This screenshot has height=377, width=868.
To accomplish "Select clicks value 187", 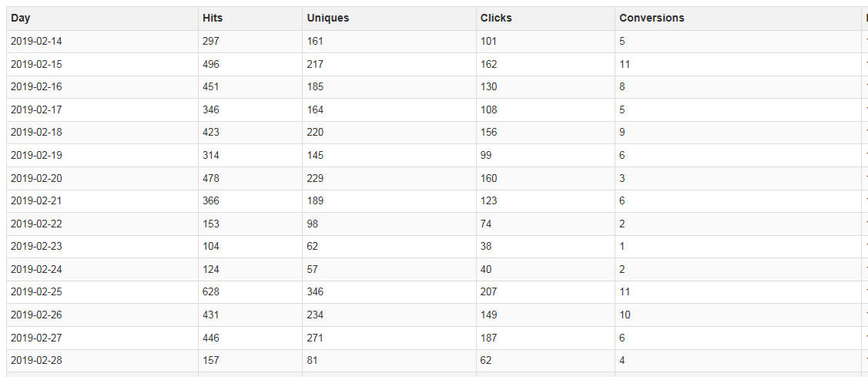I will [x=488, y=338].
